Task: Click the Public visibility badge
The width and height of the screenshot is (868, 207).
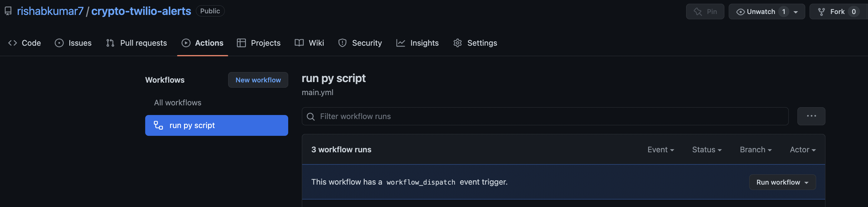Action: [210, 11]
